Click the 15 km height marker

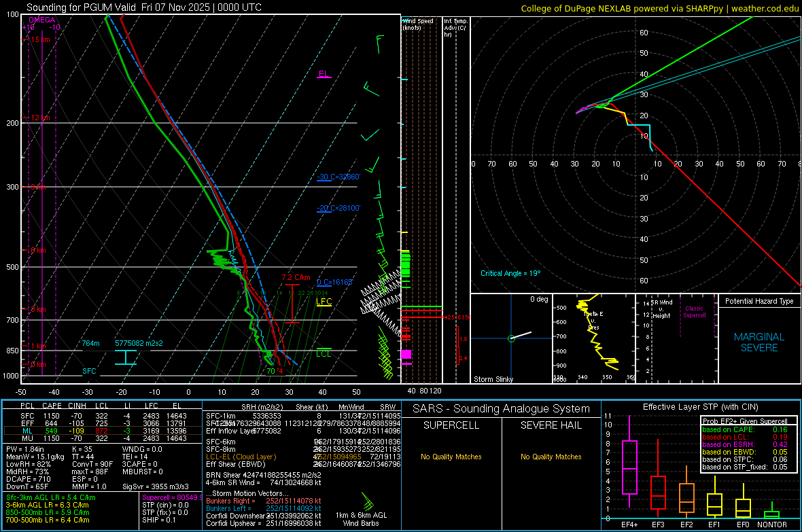[x=39, y=39]
